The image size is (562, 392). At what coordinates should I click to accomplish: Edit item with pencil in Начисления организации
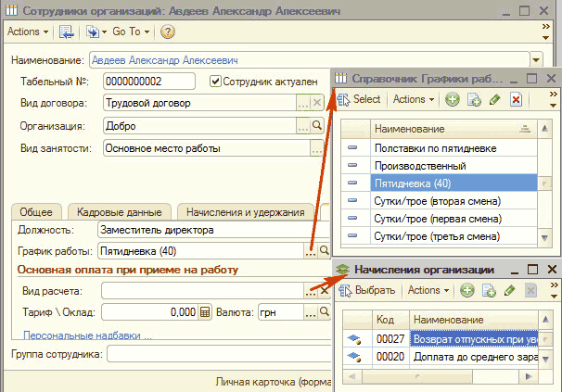coord(509,290)
